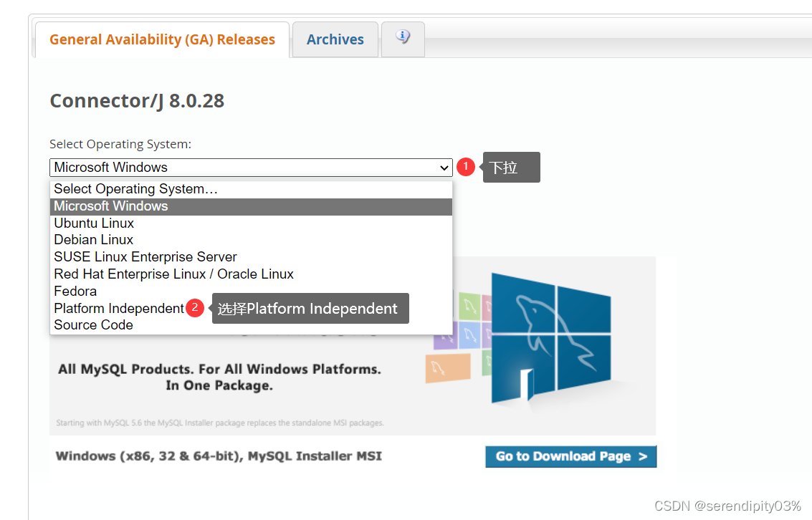Pick Source Code from the list
The width and height of the screenshot is (812, 520).
point(251,325)
